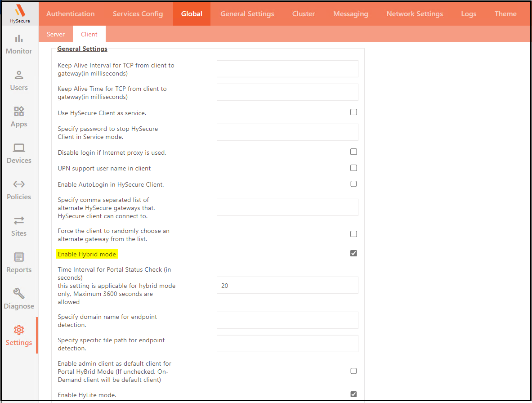Open the Settings gear icon
Viewport: 532px width, 403px height.
(19, 330)
